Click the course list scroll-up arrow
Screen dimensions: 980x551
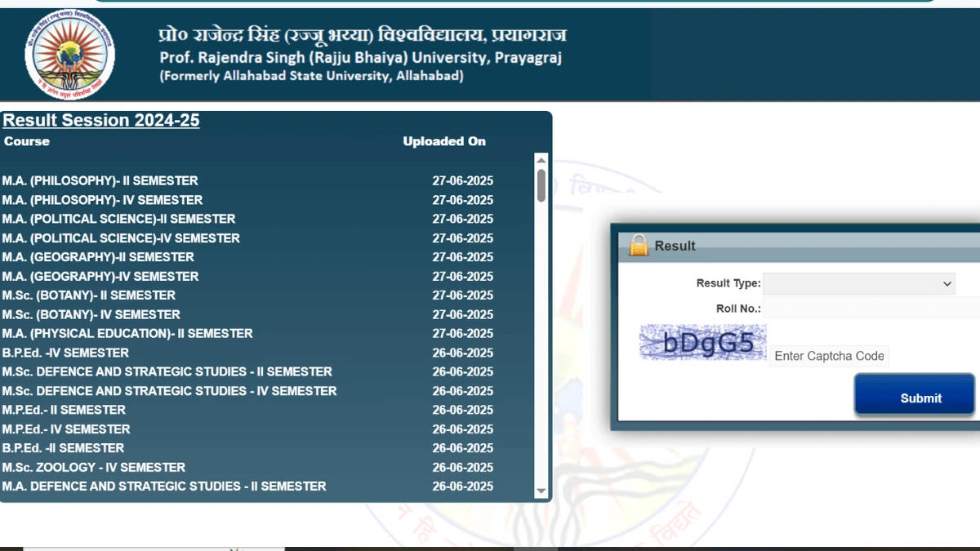[541, 160]
